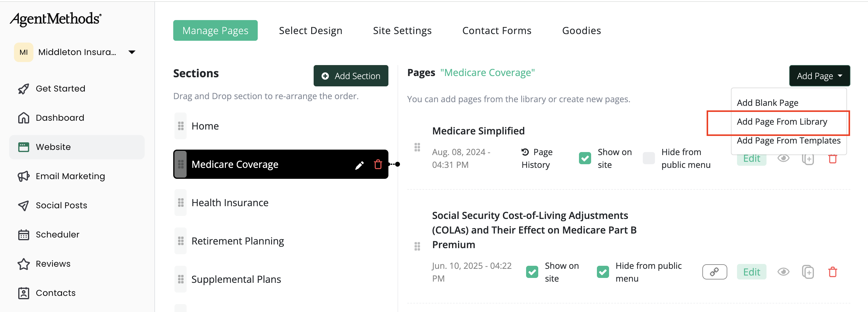
Task: Choose Add Page From Library option
Action: coord(782,122)
